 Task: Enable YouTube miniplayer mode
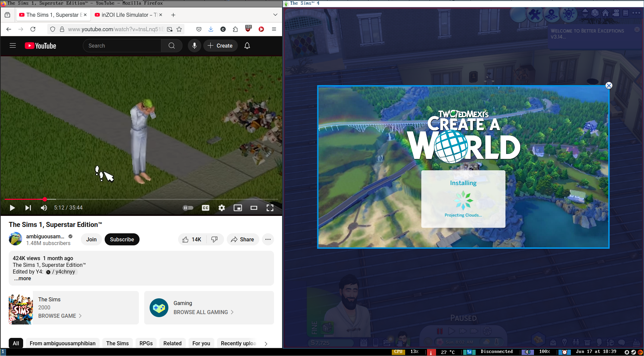[x=238, y=208]
